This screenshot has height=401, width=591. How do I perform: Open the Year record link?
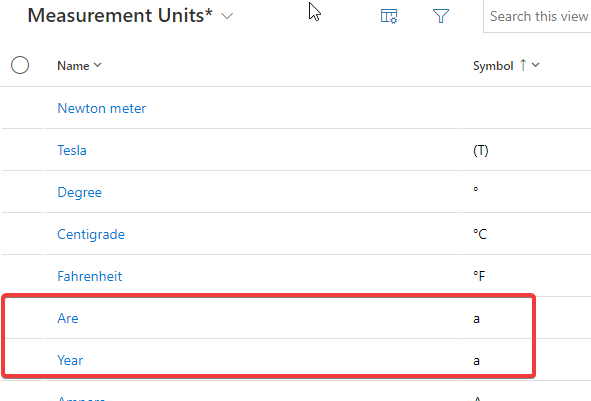70,360
